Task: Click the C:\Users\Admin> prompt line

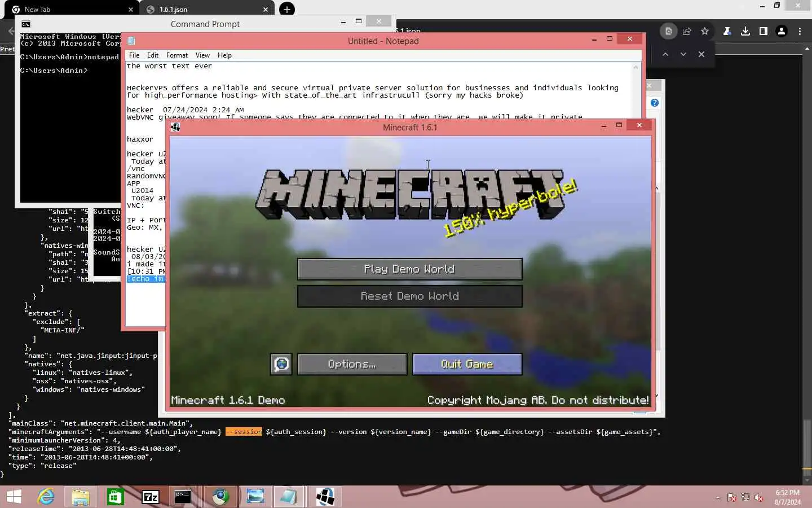Action: (54, 71)
